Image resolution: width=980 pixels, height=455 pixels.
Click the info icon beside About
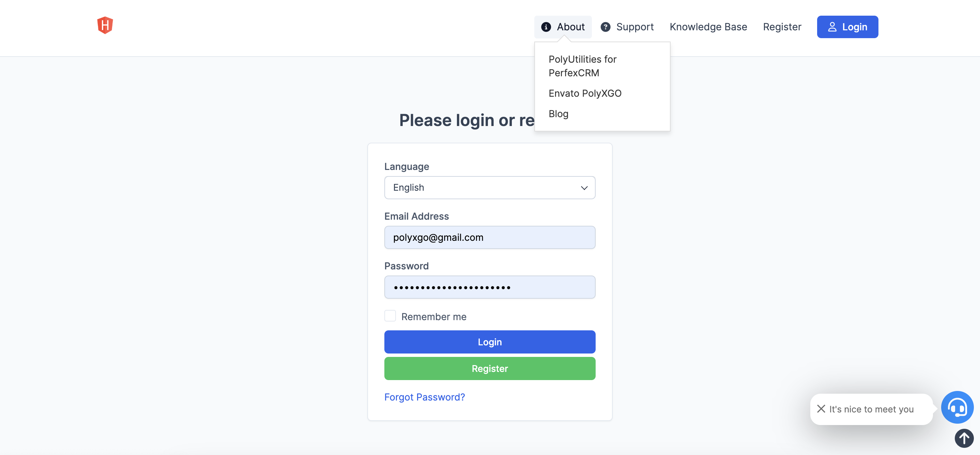[546, 27]
